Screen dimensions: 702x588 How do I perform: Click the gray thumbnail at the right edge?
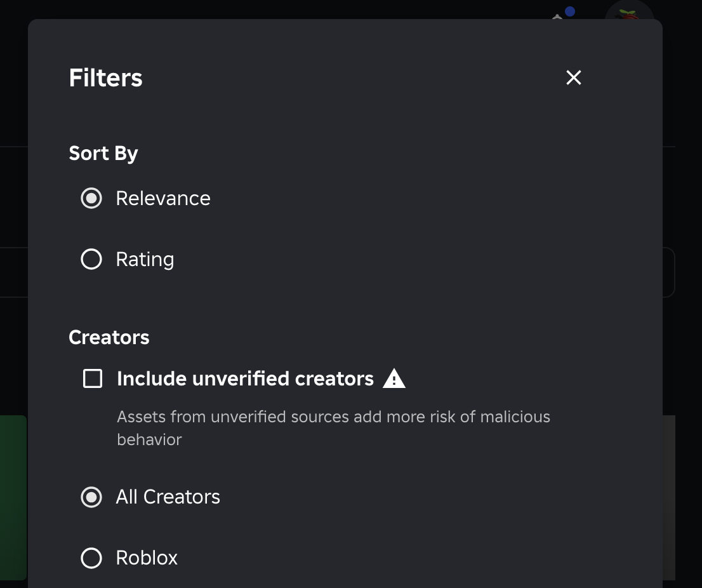tap(669, 497)
